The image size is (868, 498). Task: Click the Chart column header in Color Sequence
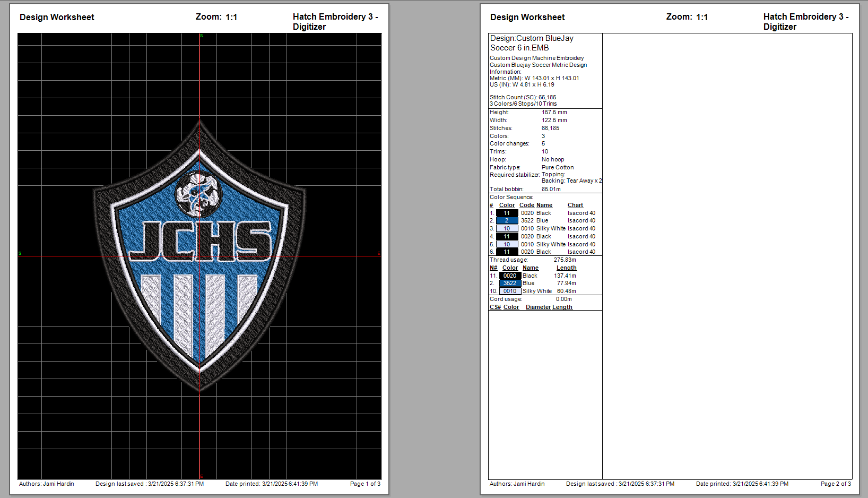tap(575, 205)
